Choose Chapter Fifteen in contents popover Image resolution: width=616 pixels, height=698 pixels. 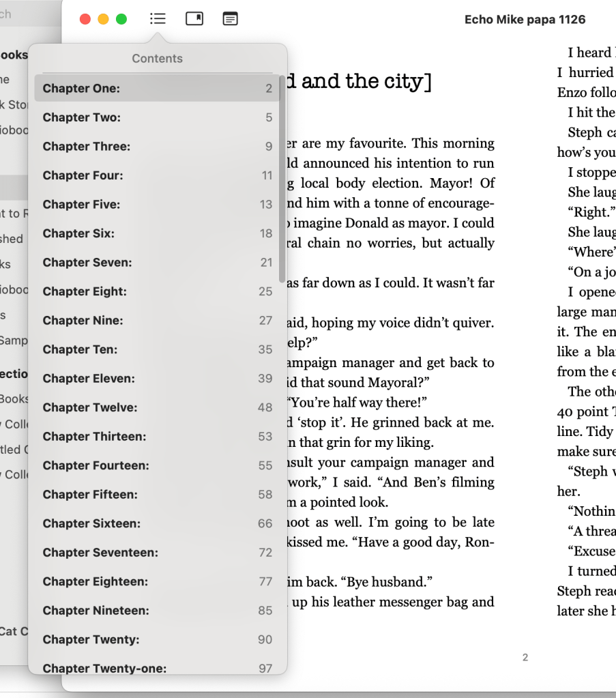pos(89,495)
